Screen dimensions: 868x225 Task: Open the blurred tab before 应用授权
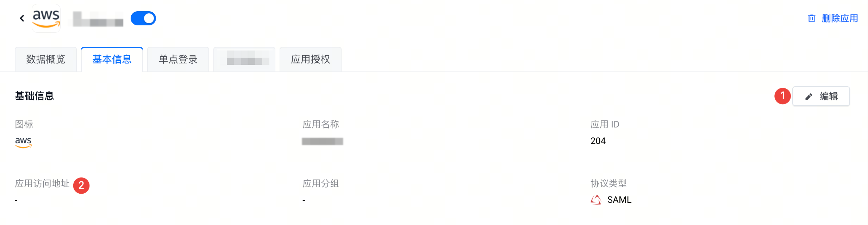tap(244, 60)
